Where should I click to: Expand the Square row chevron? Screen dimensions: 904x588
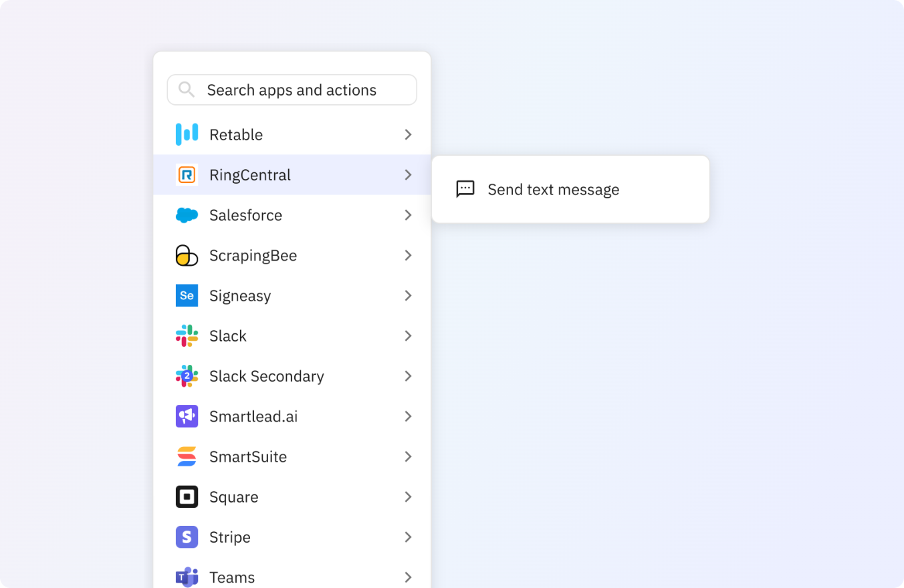pos(408,496)
